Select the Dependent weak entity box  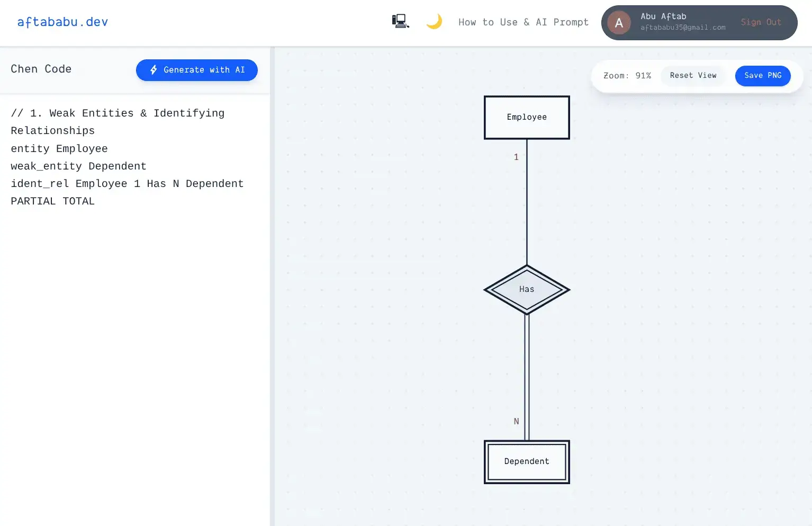[x=527, y=462]
